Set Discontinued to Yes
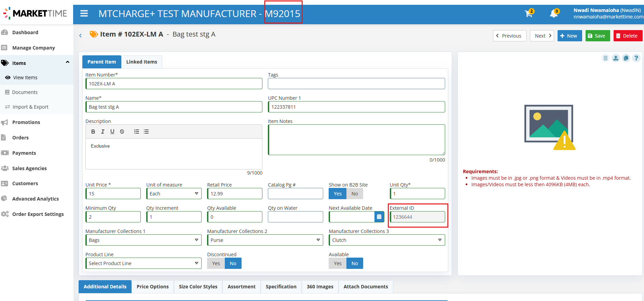Screen dimensions: 644x301 click(x=216, y=263)
